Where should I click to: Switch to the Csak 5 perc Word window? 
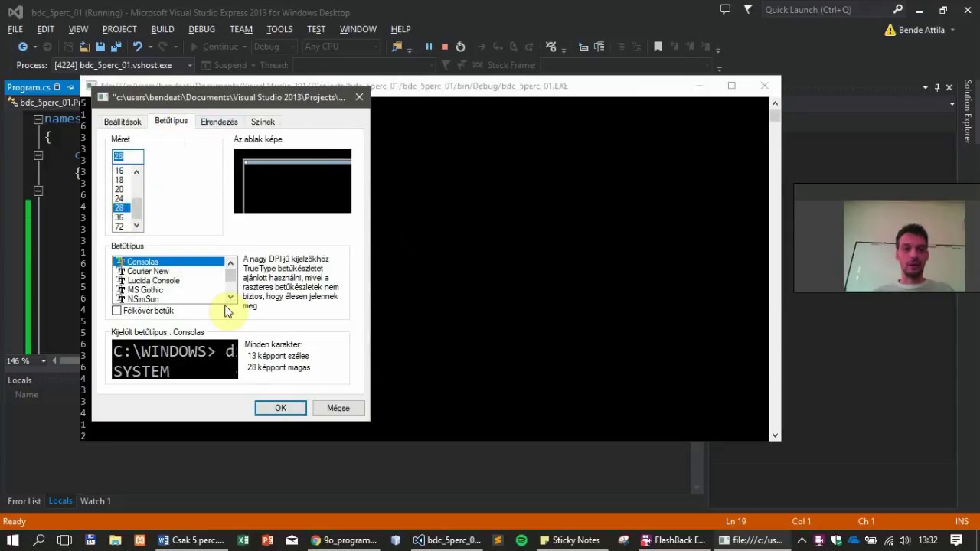(x=192, y=540)
